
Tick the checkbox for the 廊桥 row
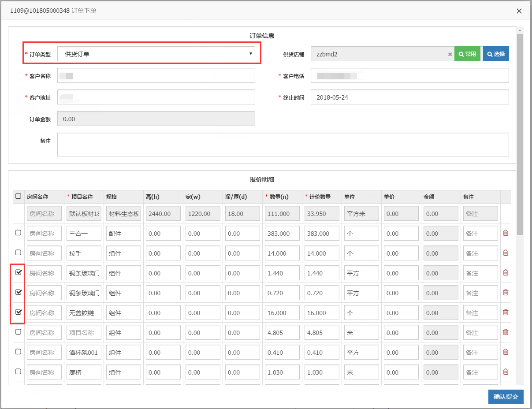pos(18,371)
